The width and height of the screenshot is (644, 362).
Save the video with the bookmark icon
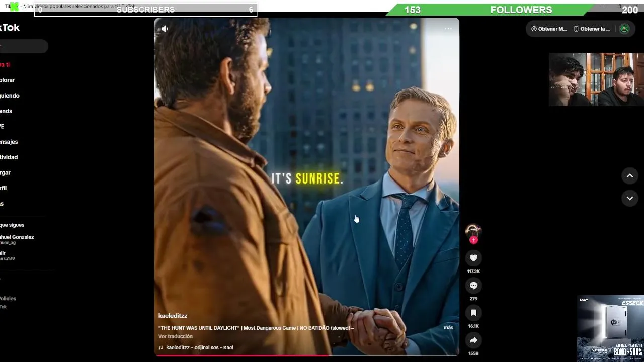(x=473, y=313)
